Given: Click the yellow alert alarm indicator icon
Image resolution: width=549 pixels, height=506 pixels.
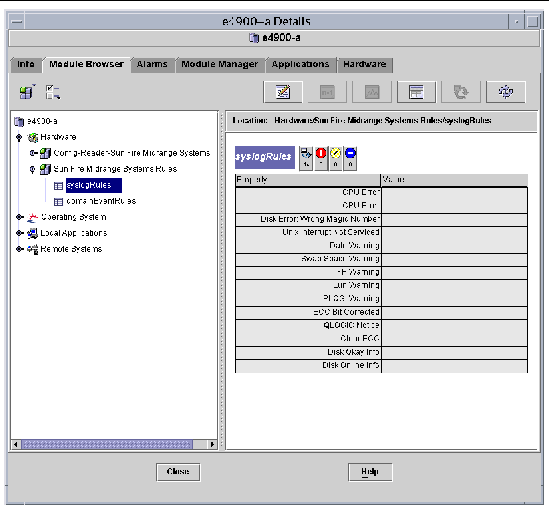Looking at the screenshot, I should (x=335, y=158).
